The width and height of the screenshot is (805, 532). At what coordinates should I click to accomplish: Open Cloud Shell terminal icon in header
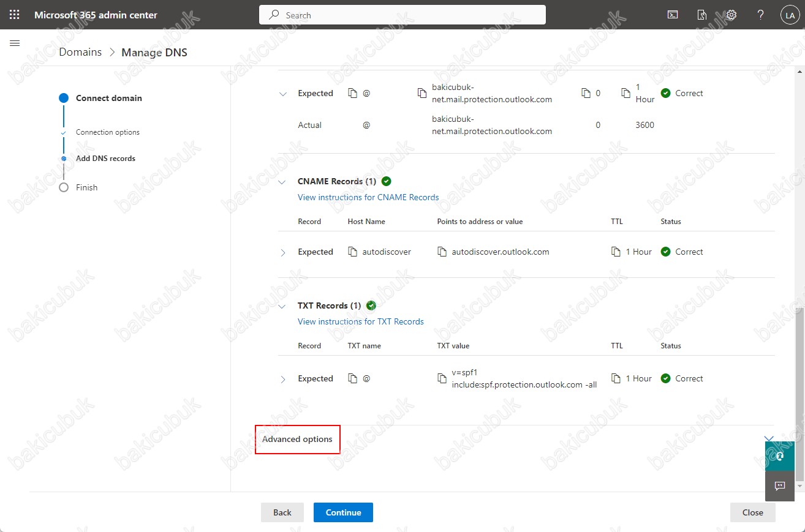(673, 15)
